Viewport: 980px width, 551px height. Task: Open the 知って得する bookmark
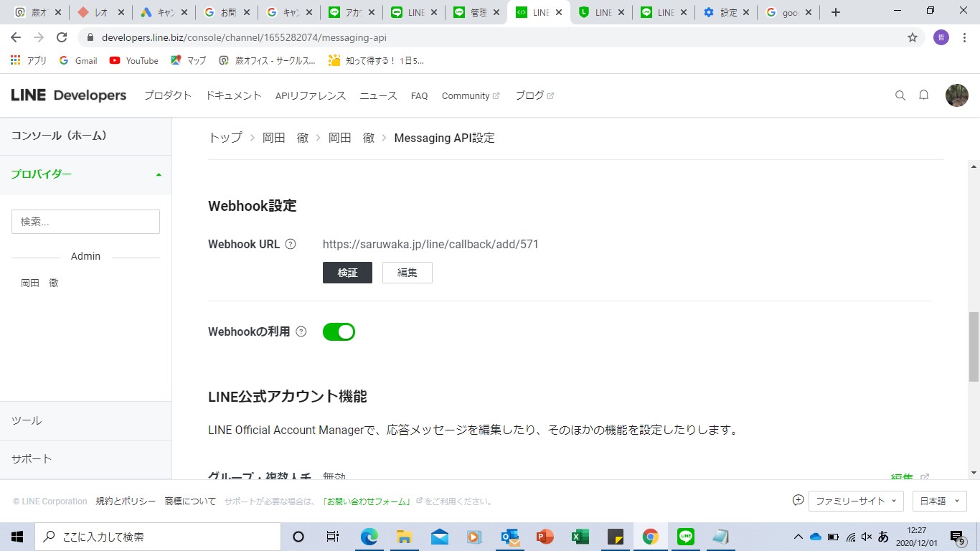click(376, 60)
